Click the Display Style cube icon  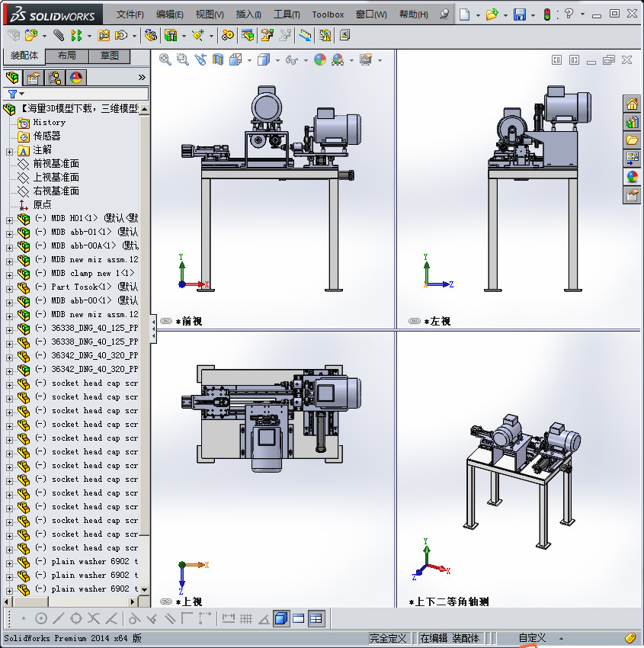pyautogui.click(x=264, y=60)
